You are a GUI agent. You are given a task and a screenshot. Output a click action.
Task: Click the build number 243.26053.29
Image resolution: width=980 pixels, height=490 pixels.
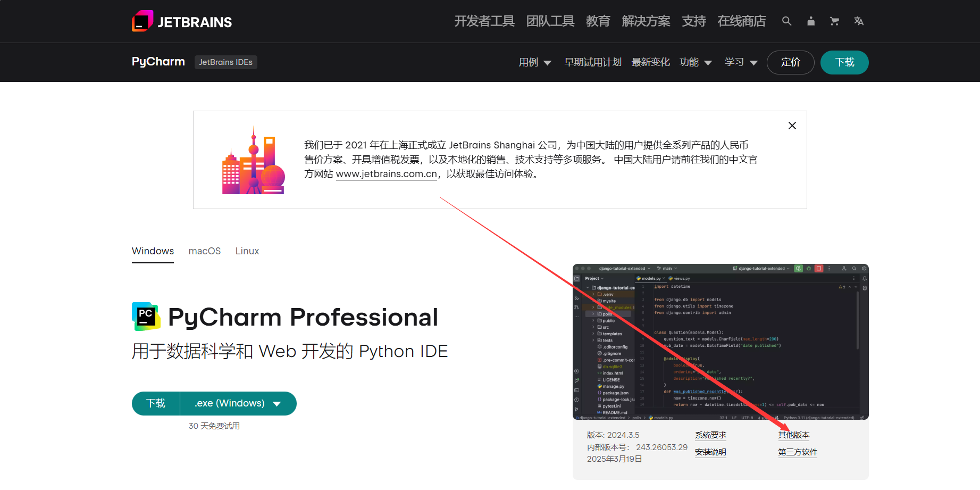click(661, 447)
